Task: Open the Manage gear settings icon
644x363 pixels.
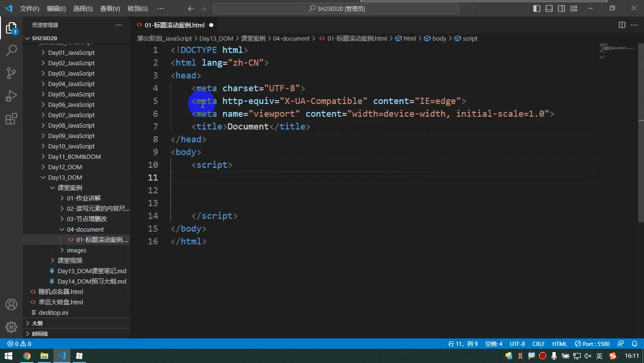Action: click(x=11, y=327)
